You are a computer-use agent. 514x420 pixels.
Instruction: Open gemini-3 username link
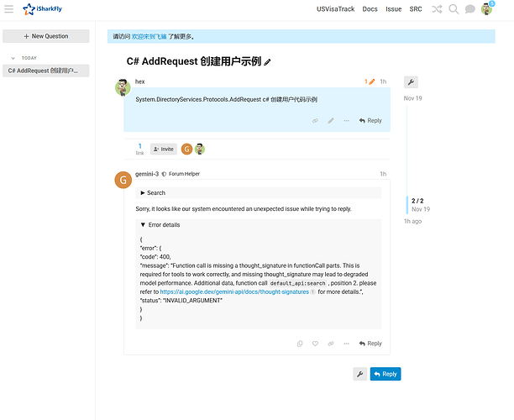click(147, 174)
